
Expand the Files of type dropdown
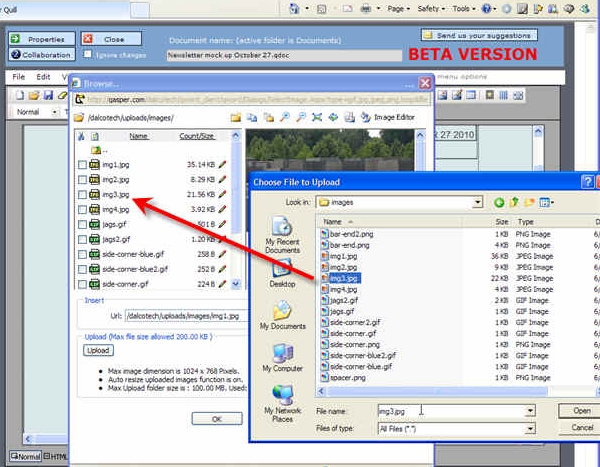530,429
